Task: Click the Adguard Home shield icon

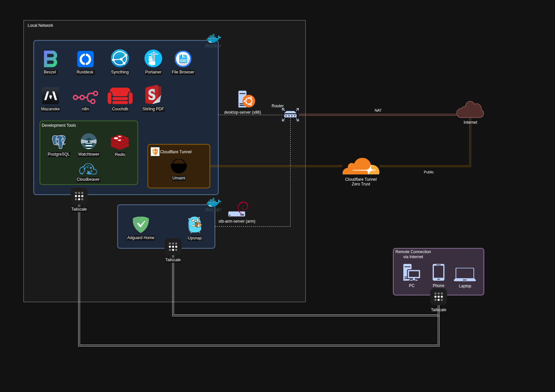Action: click(141, 225)
